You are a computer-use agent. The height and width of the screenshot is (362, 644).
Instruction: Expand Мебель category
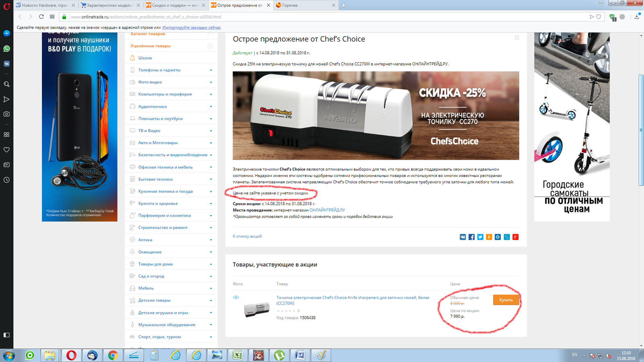coord(211,288)
